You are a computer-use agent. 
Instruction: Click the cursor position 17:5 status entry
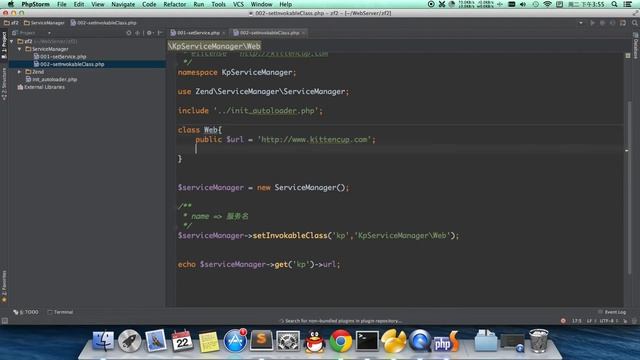click(x=576, y=321)
